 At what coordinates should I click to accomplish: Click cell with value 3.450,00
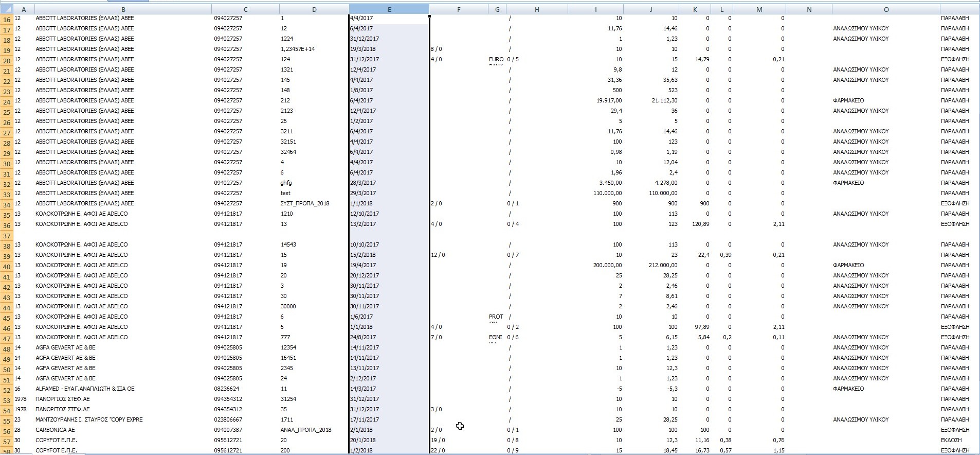pyautogui.click(x=595, y=183)
